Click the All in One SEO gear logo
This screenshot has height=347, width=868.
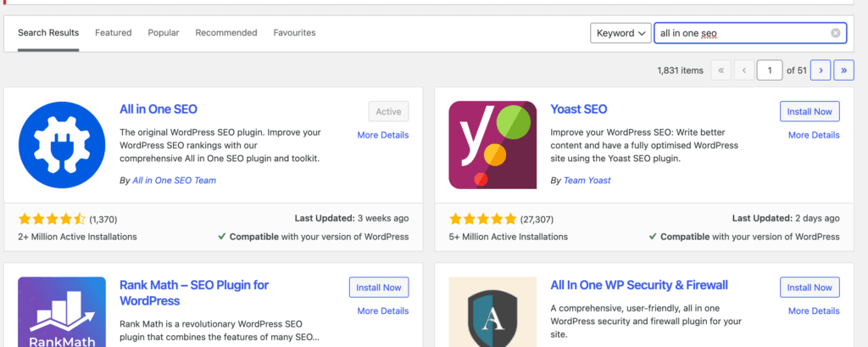point(62,144)
